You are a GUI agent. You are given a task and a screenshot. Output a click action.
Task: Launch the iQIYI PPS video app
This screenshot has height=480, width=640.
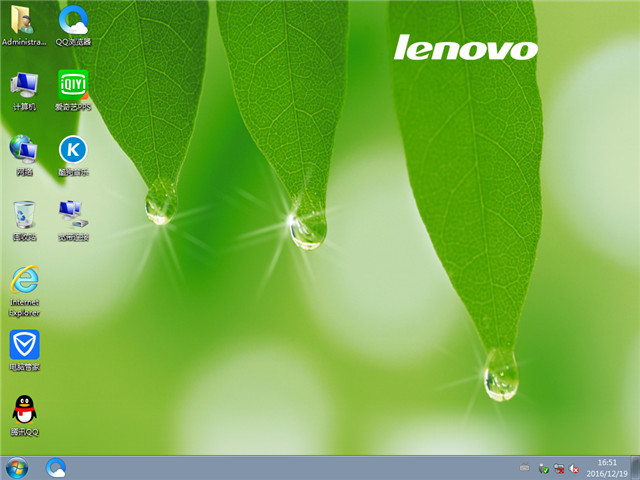[72, 85]
